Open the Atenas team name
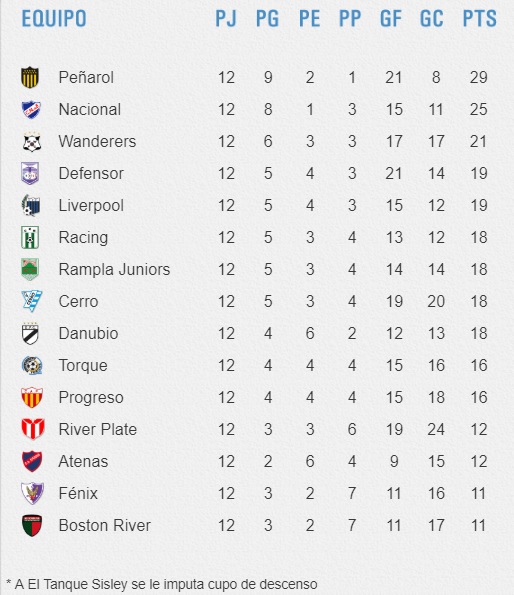514x595 pixels. click(x=83, y=461)
